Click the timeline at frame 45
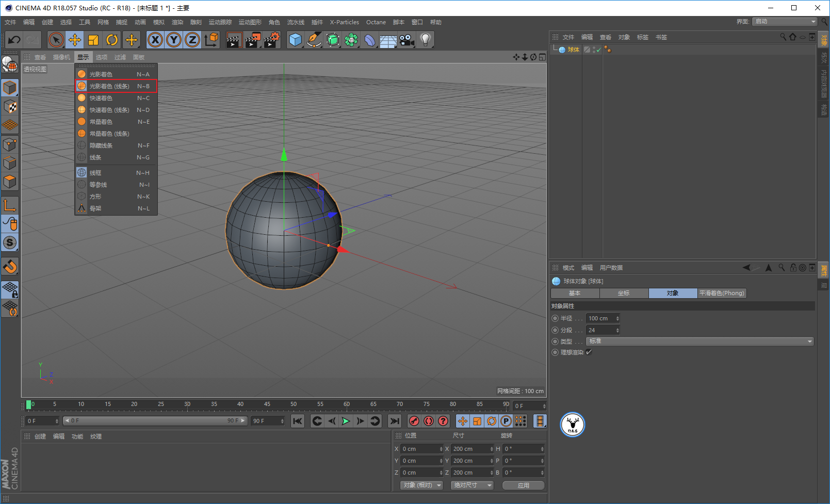The height and width of the screenshot is (504, 830). tap(267, 405)
